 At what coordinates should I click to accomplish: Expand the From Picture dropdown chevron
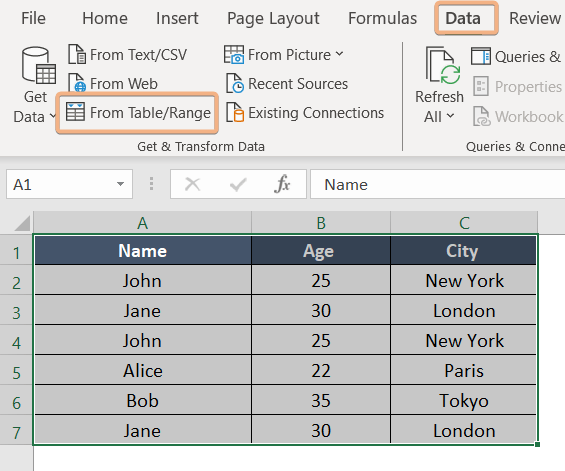coord(339,54)
